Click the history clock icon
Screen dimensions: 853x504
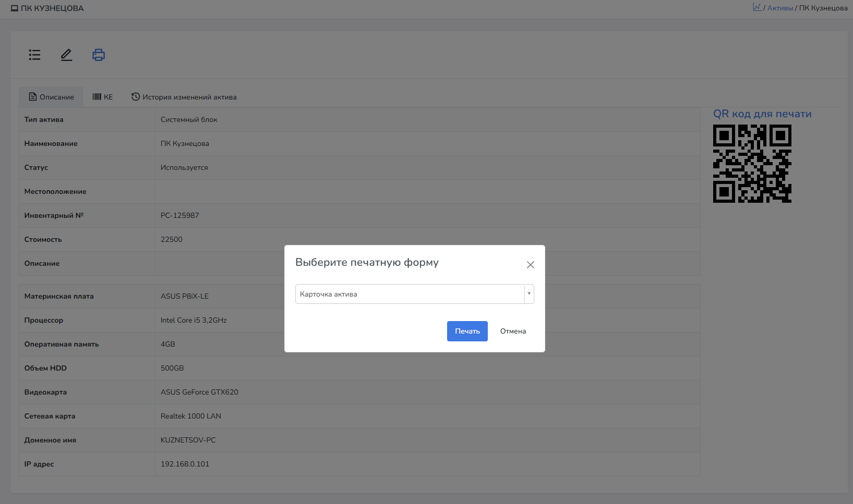(136, 97)
